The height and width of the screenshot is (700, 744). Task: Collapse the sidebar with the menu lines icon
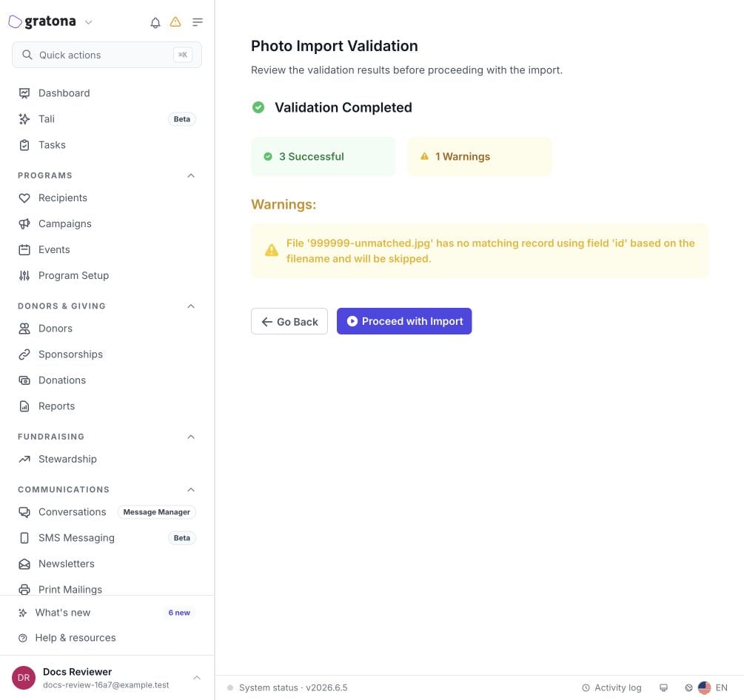[198, 21]
